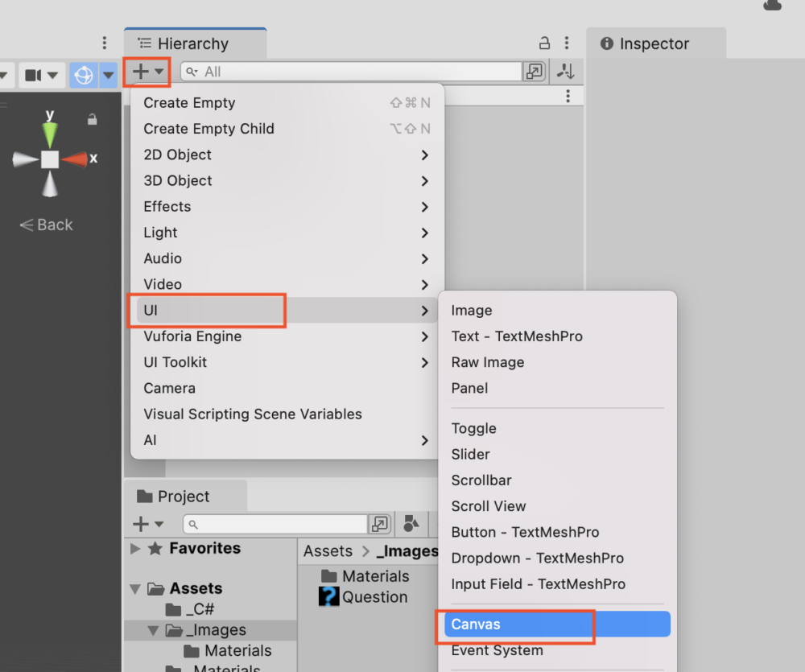
Task: Select the Question asset thumbnail
Action: pyautogui.click(x=330, y=597)
